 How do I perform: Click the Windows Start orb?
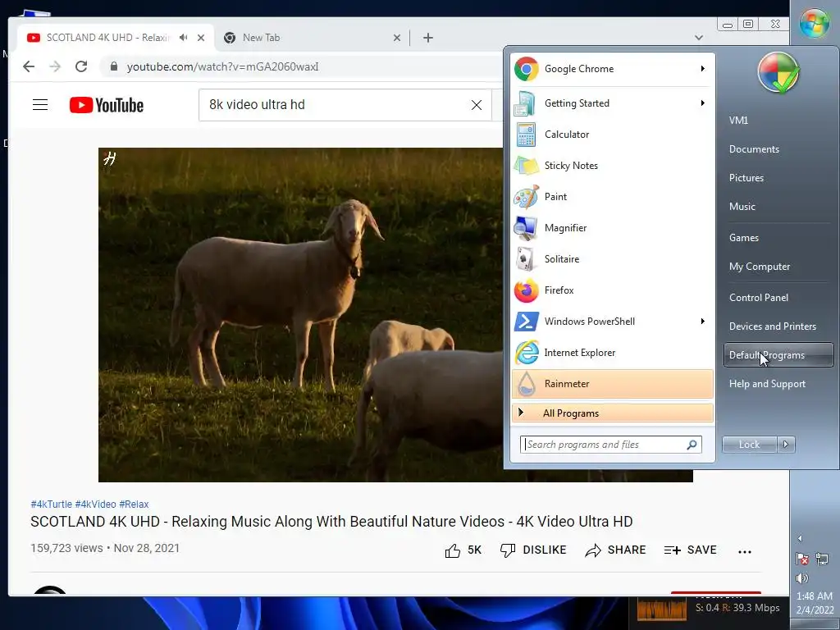pyautogui.click(x=815, y=23)
